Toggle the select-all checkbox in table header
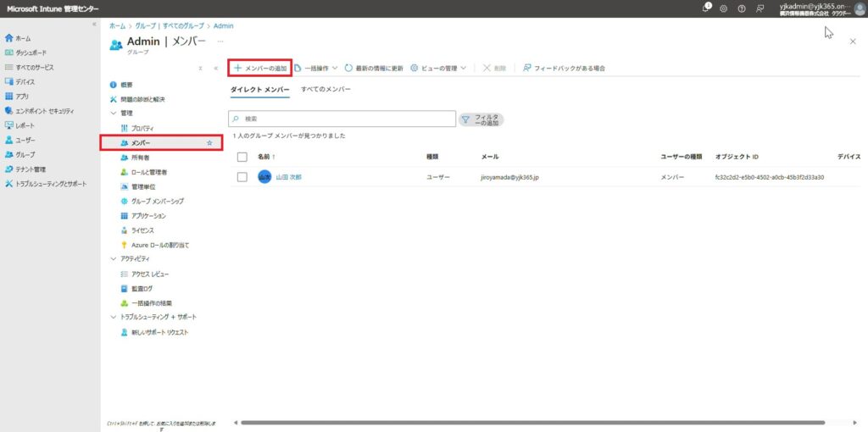Image resolution: width=868 pixels, height=432 pixels. click(242, 157)
